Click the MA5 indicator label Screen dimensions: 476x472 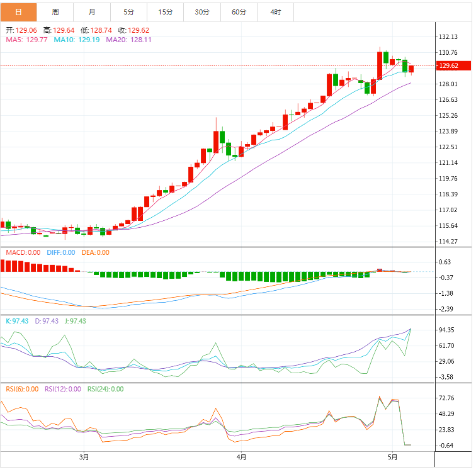coord(26,40)
